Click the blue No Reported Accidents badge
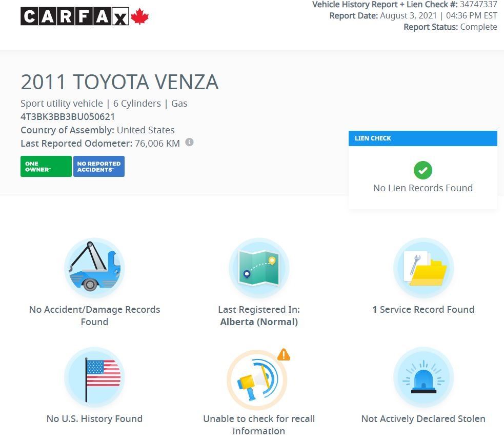Image resolution: width=504 pixels, height=441 pixels. [99, 167]
